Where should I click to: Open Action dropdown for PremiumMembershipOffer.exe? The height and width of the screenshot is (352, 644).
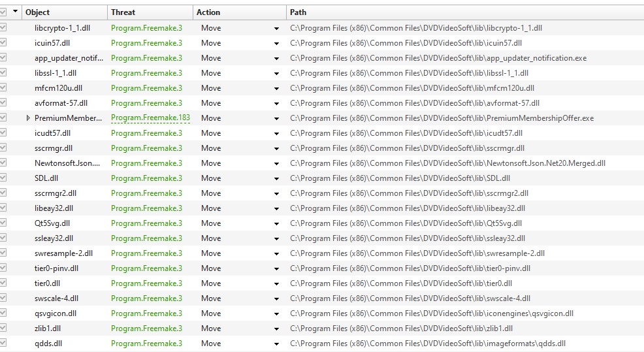276,119
